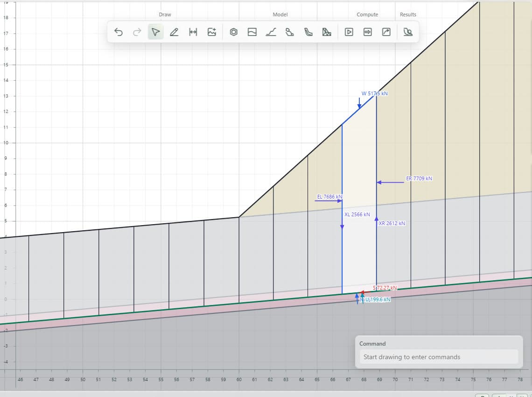
Task: Click the soil strata profile icon
Action: pos(252,32)
